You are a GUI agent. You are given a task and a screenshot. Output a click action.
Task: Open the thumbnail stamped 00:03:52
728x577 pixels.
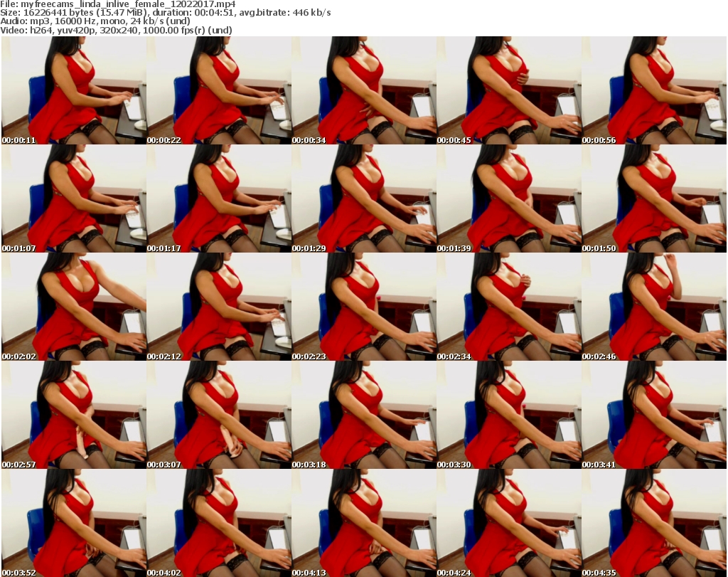point(74,523)
